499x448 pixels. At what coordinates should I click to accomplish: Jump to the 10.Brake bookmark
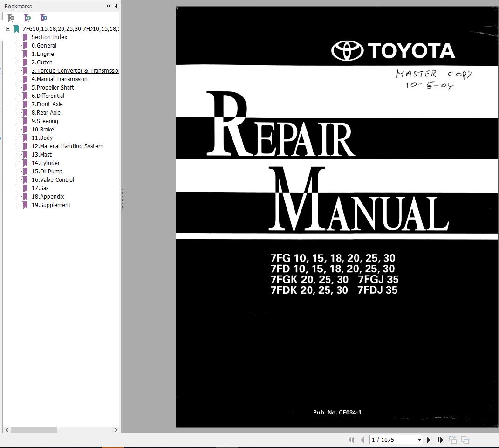(x=43, y=129)
